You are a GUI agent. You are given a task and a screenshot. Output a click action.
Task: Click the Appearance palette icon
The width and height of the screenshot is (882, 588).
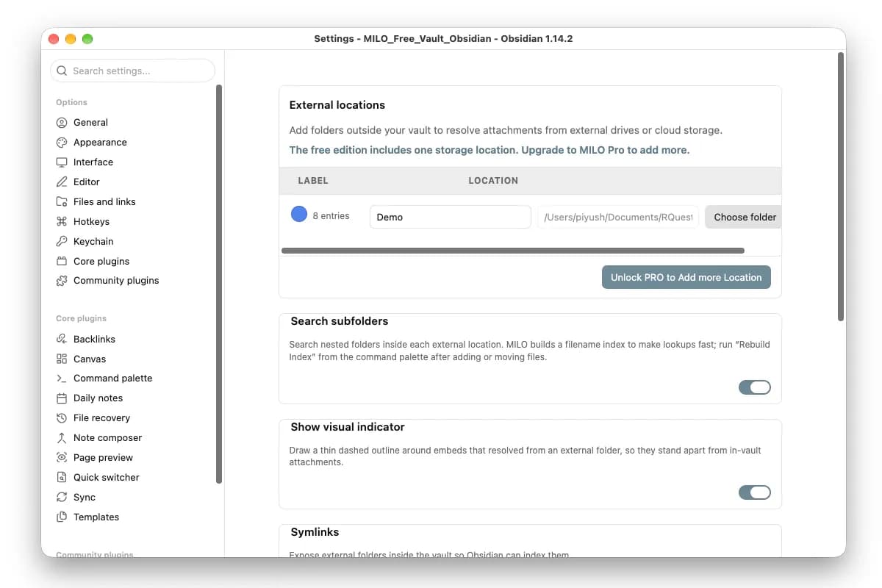pyautogui.click(x=62, y=143)
